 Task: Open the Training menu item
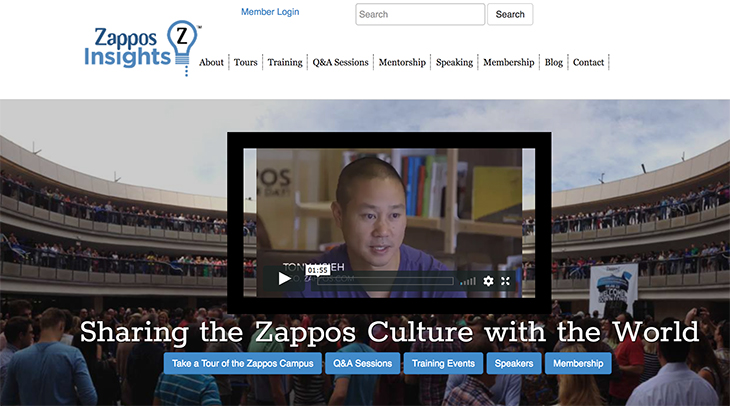[285, 62]
